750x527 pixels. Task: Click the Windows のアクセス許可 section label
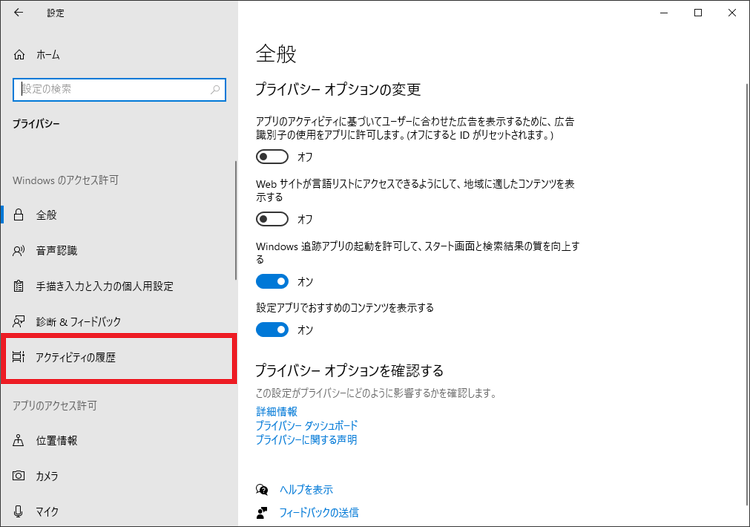[x=66, y=180]
